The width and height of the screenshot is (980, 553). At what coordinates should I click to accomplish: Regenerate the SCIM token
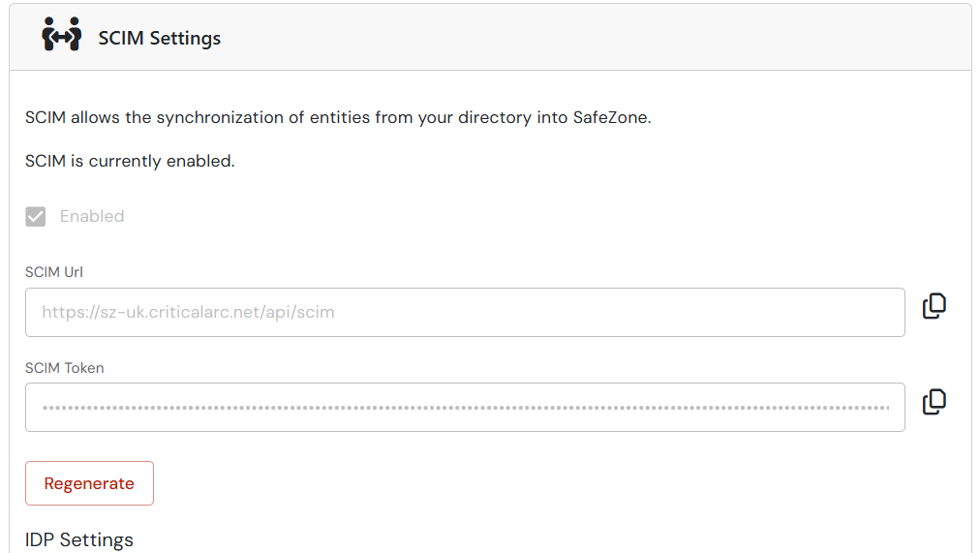coord(89,483)
